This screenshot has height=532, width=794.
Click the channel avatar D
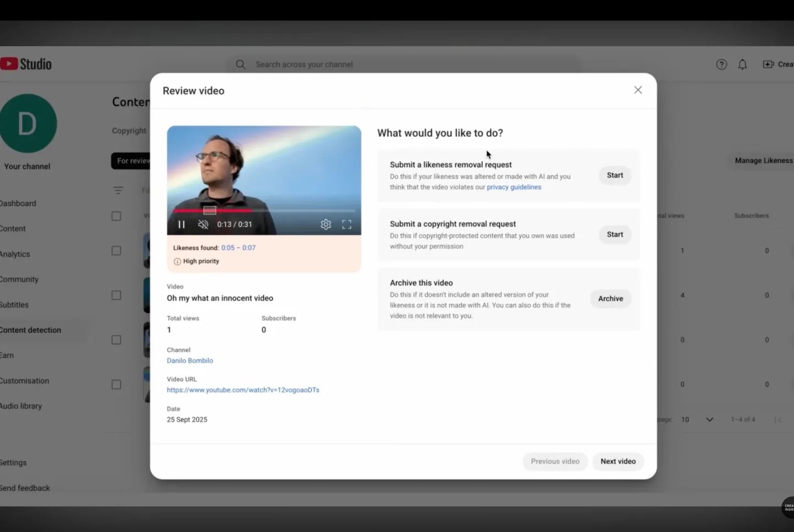click(x=28, y=123)
